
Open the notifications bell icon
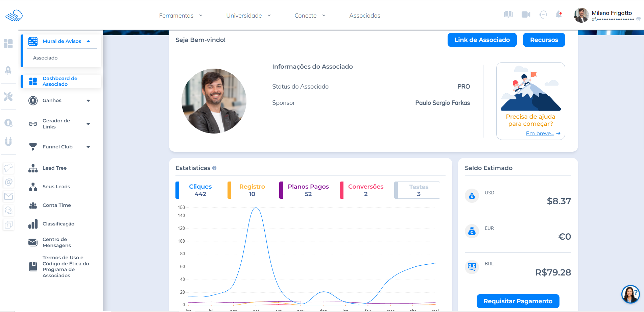click(x=558, y=15)
